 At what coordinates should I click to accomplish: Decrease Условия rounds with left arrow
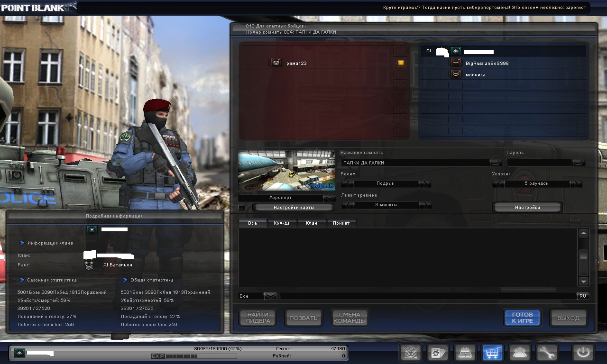(498, 184)
